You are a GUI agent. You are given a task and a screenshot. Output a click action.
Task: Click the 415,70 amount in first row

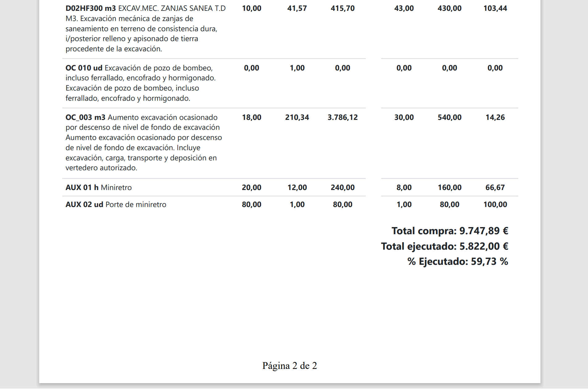click(342, 8)
